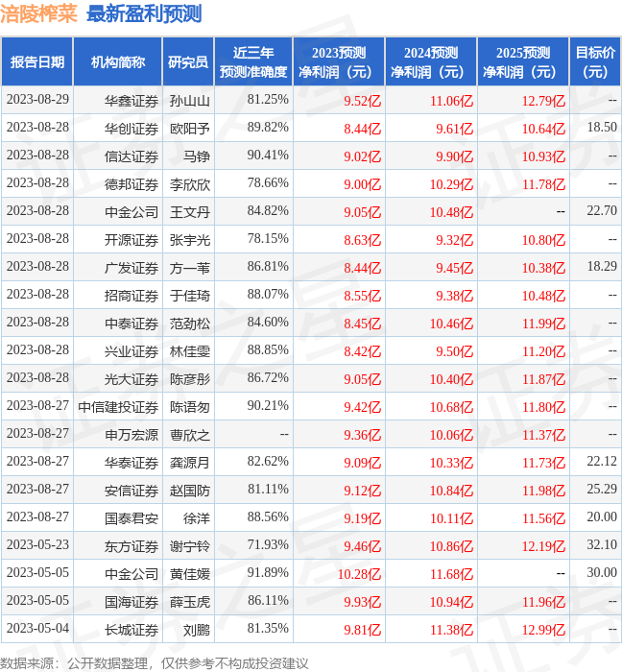Click analyst name 孙山山
The height and width of the screenshot is (672, 622).
190,101
